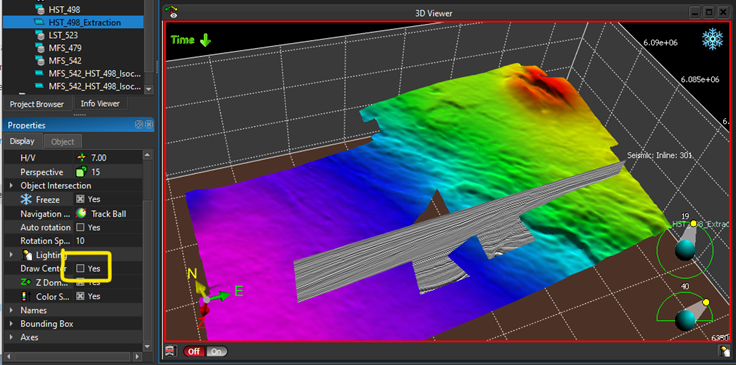736x365 pixels.
Task: Open the Object tab in Properties
Action: point(63,142)
